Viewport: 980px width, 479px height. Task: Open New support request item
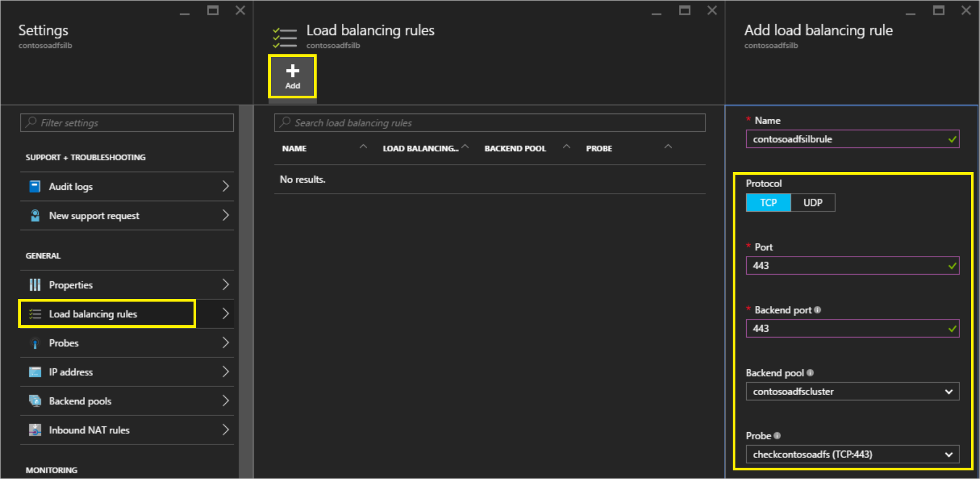[127, 216]
